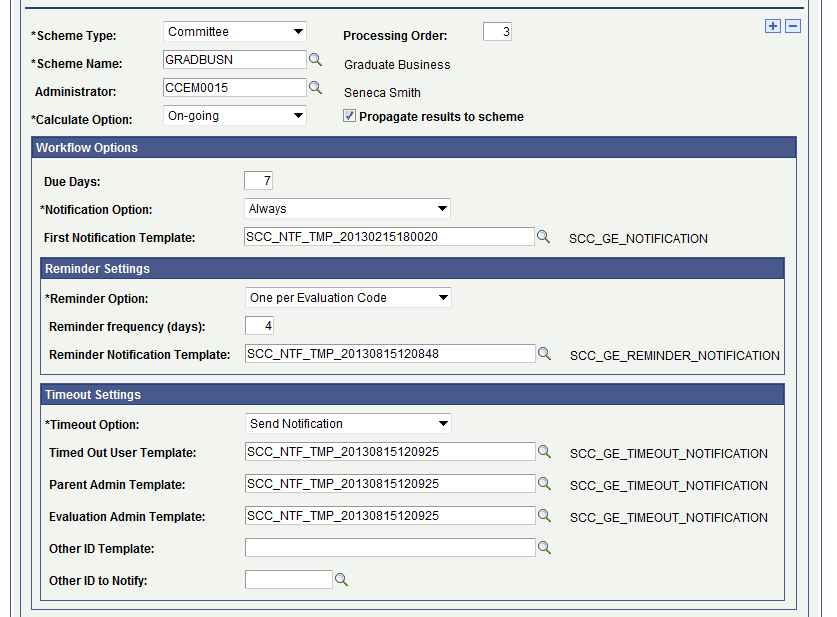Select SCC_GE_TIMEOUT_NOTIFICATION beside Timed Out User Template
The image size is (837, 617).
click(x=669, y=454)
